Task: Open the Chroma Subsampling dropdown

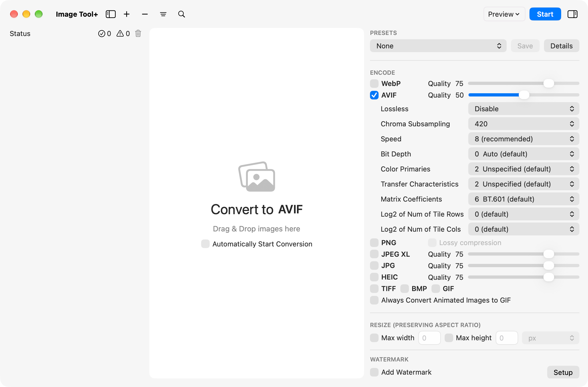Action: [524, 124]
